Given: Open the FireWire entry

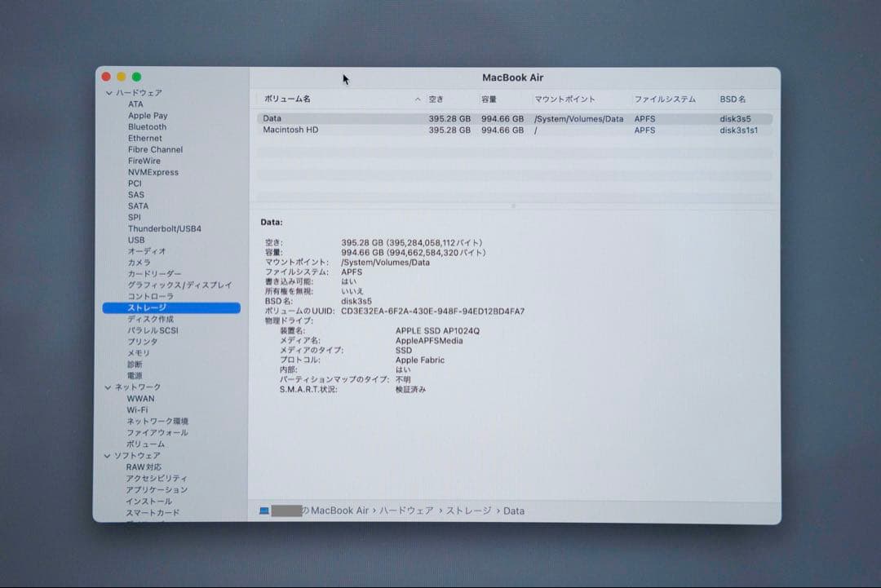Looking at the screenshot, I should [x=144, y=161].
